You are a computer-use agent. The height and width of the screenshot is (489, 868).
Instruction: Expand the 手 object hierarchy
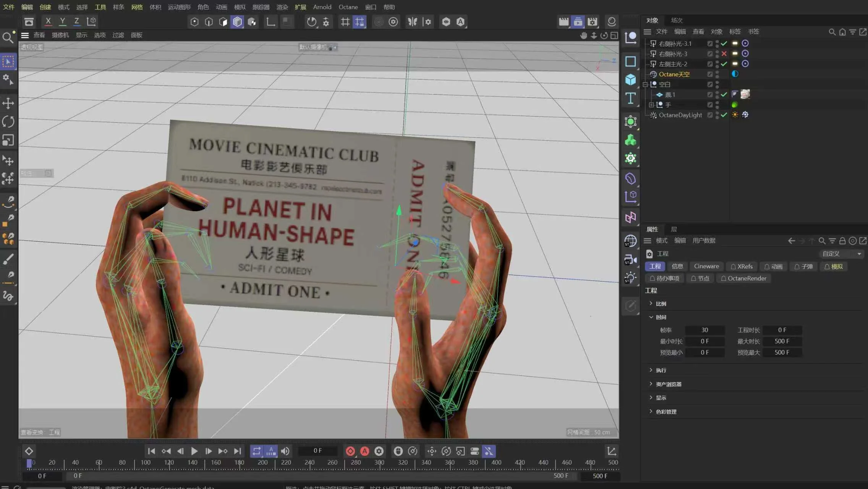click(651, 105)
